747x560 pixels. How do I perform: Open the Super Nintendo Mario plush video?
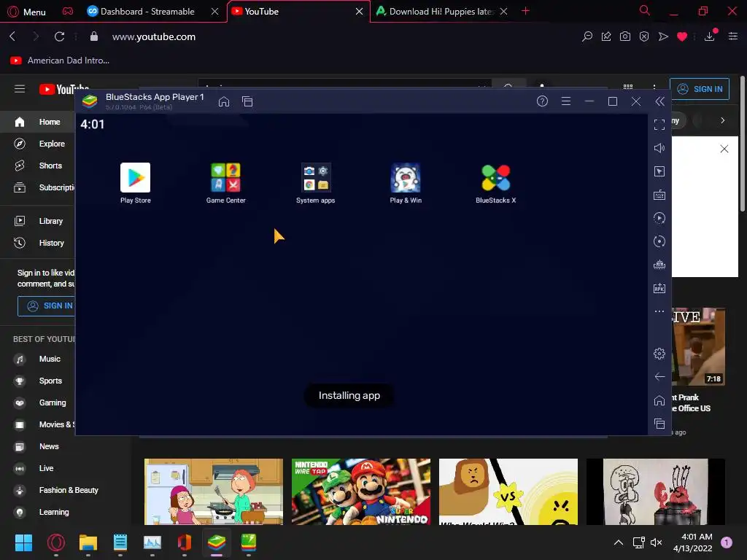pos(360,491)
